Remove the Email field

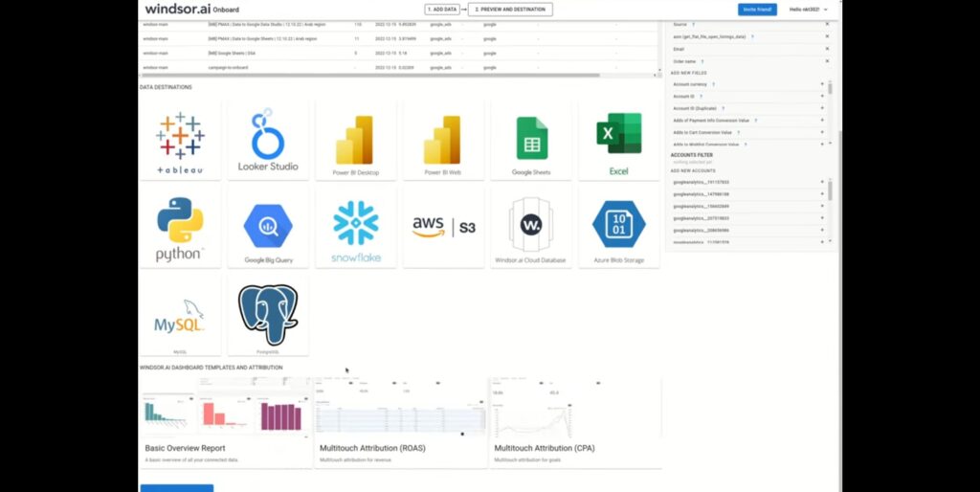click(827, 49)
